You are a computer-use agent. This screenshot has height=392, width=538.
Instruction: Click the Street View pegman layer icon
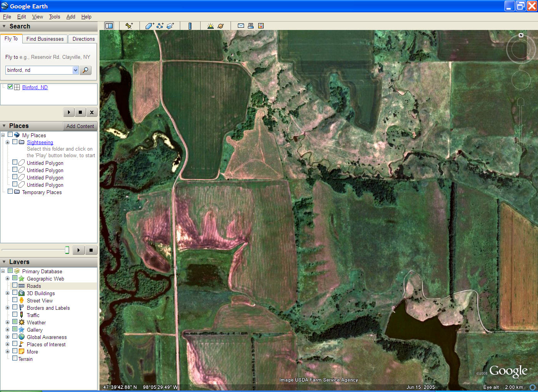(22, 301)
